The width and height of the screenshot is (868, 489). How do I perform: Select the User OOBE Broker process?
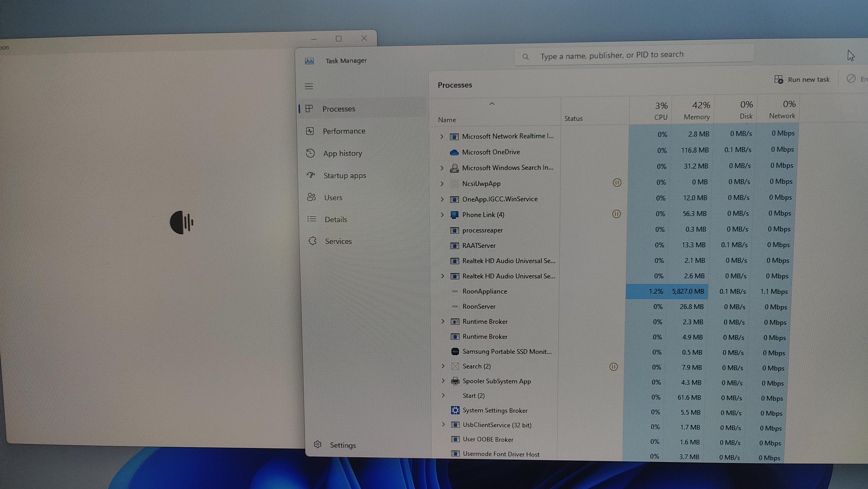point(608,440)
